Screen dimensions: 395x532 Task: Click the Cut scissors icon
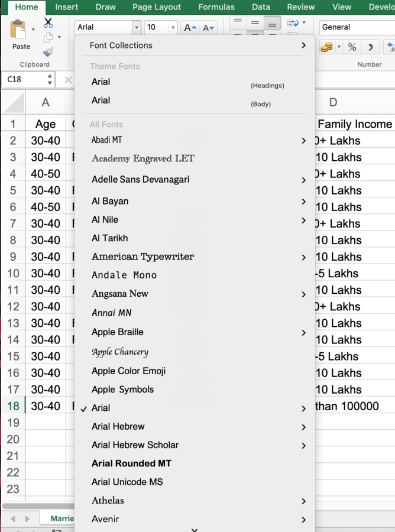(x=48, y=23)
